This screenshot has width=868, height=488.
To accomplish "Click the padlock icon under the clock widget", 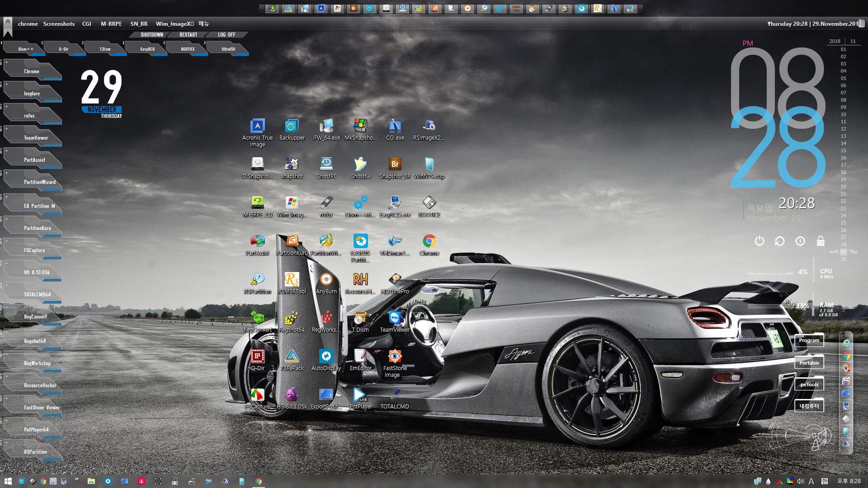I will point(821,241).
